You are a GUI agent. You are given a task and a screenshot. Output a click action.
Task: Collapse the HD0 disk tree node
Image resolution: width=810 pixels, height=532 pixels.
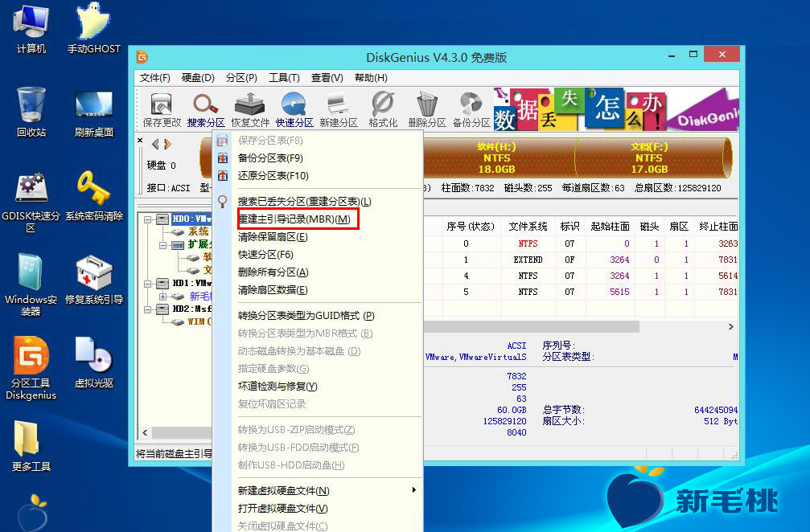point(147,219)
